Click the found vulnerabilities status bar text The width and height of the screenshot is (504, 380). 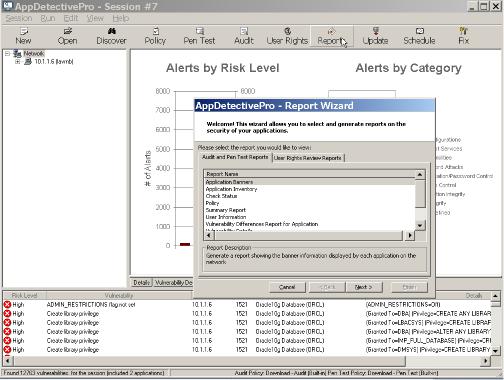[x=84, y=373]
